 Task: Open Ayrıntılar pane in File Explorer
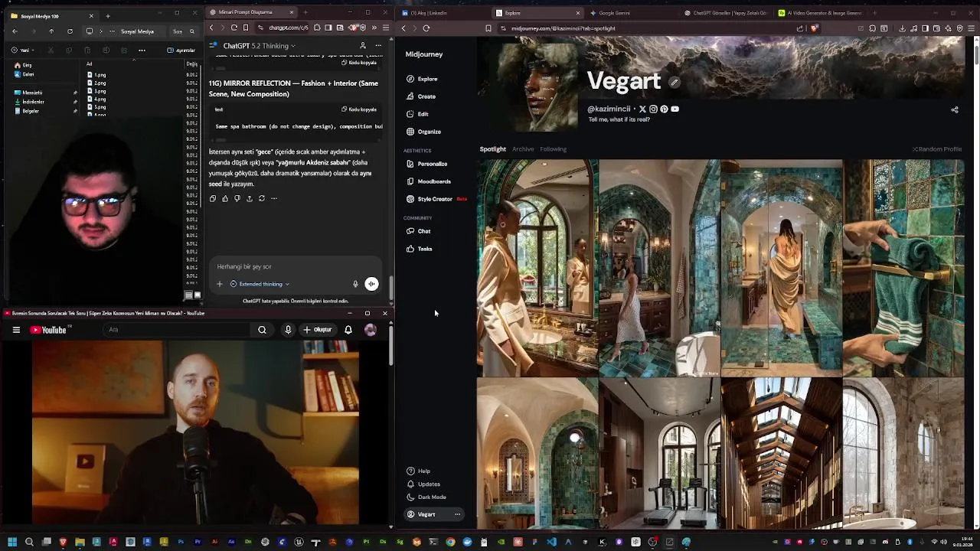click(181, 51)
